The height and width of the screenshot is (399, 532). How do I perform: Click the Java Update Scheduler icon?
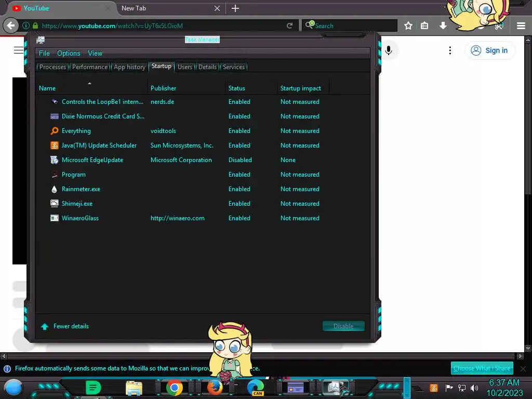click(x=54, y=145)
